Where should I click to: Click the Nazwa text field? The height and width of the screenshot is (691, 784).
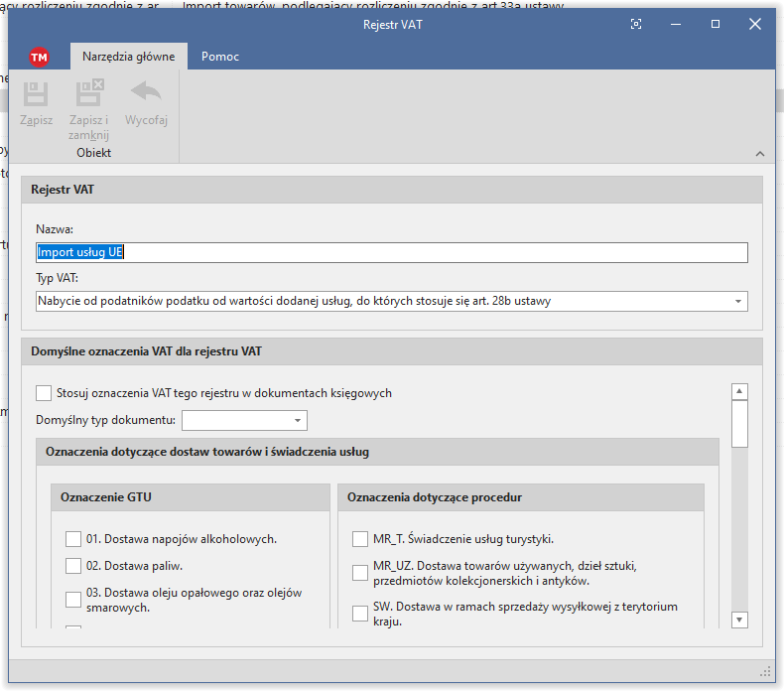click(x=391, y=252)
